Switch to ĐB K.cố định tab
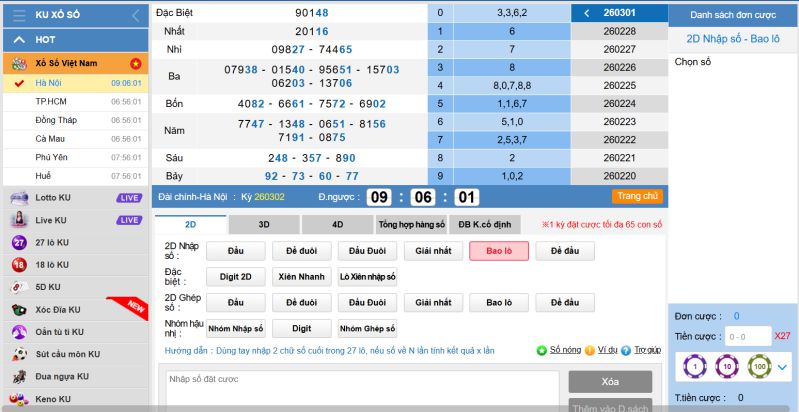 point(485,225)
